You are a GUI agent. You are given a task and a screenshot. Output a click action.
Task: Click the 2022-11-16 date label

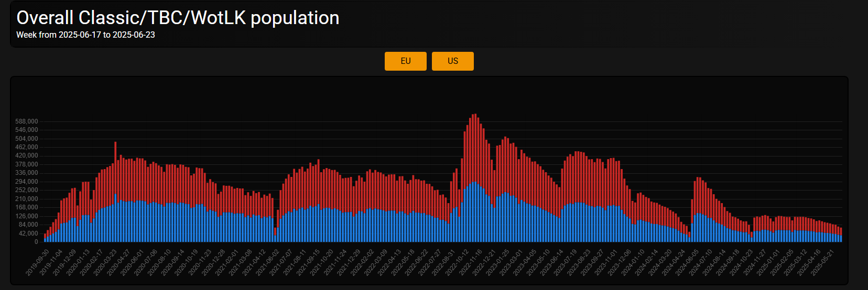click(470, 262)
